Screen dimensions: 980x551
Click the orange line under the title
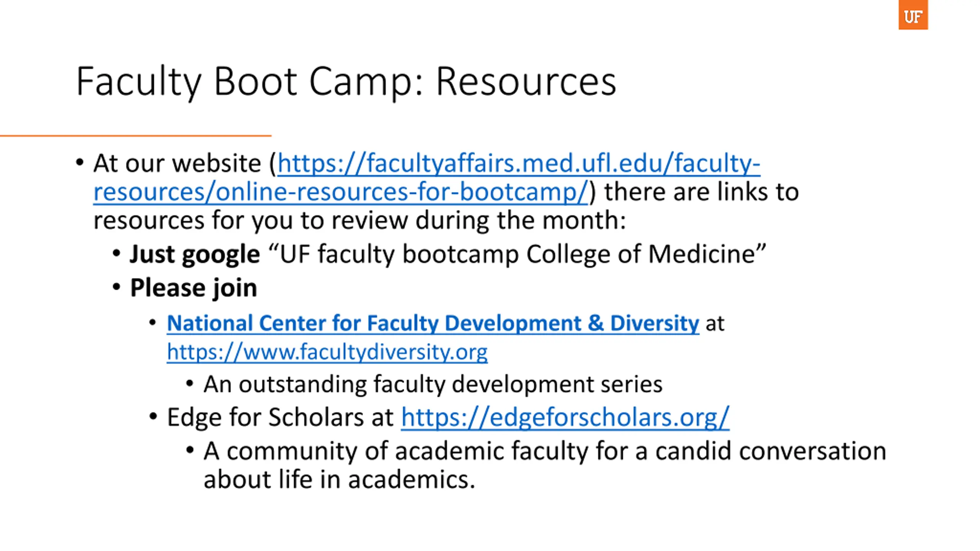136,135
